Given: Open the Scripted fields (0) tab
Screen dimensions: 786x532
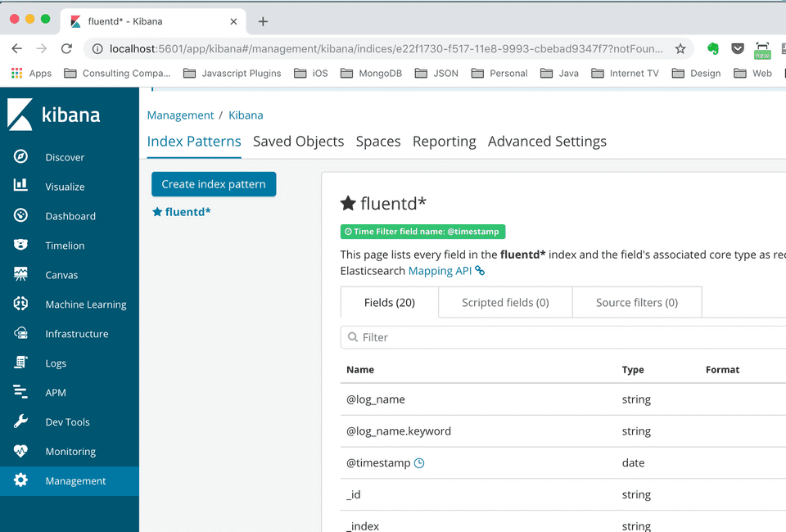Looking at the screenshot, I should 505,303.
